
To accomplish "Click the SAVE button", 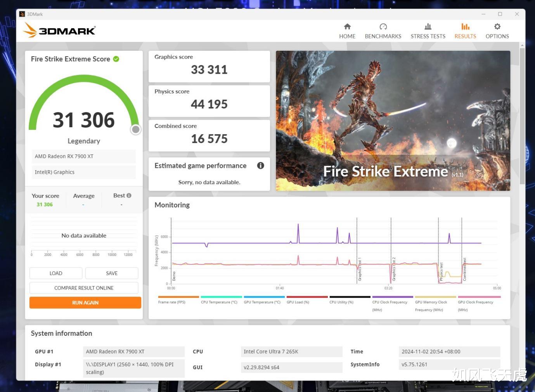I will click(x=112, y=273).
